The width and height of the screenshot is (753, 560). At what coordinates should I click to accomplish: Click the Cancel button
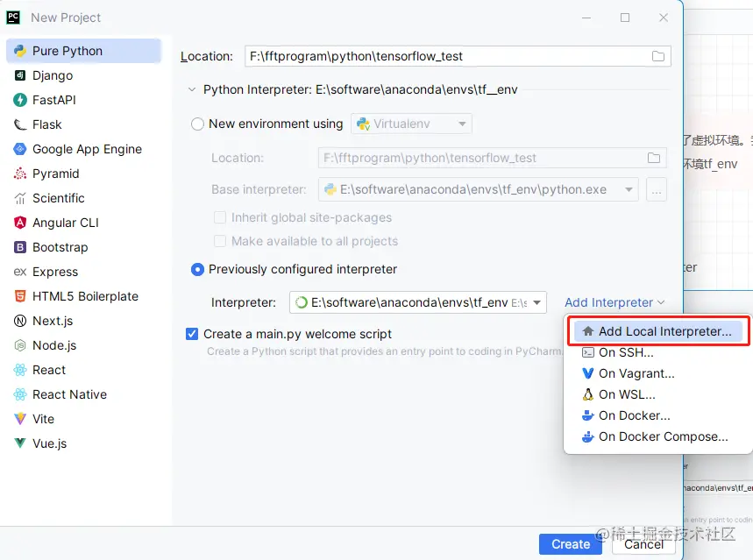(643, 544)
